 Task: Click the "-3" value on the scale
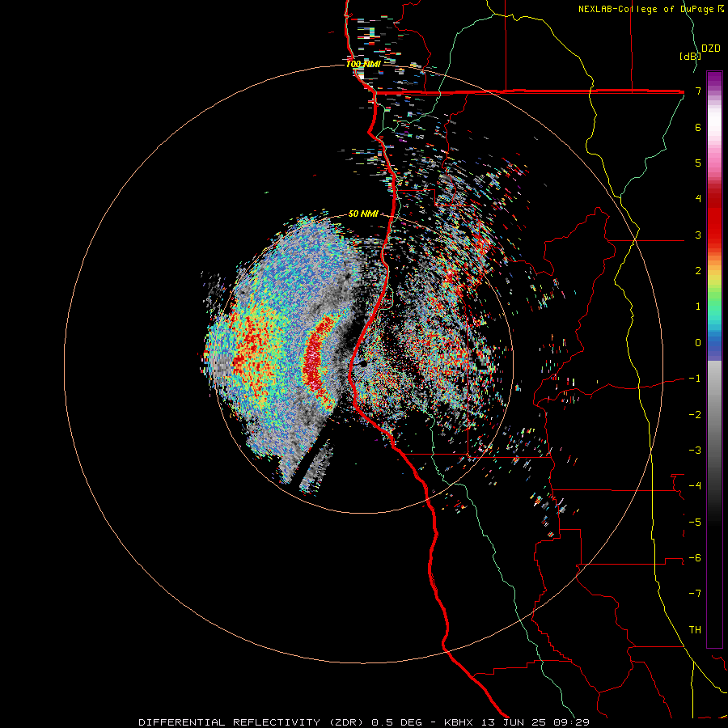click(695, 451)
